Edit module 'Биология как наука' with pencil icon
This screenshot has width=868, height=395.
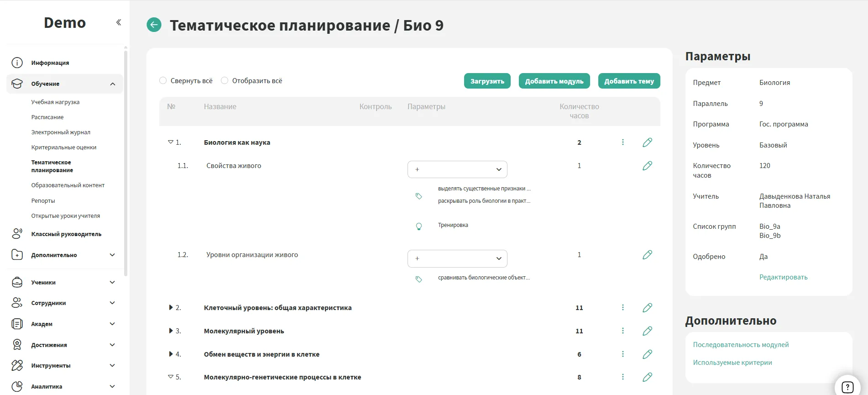point(647,142)
